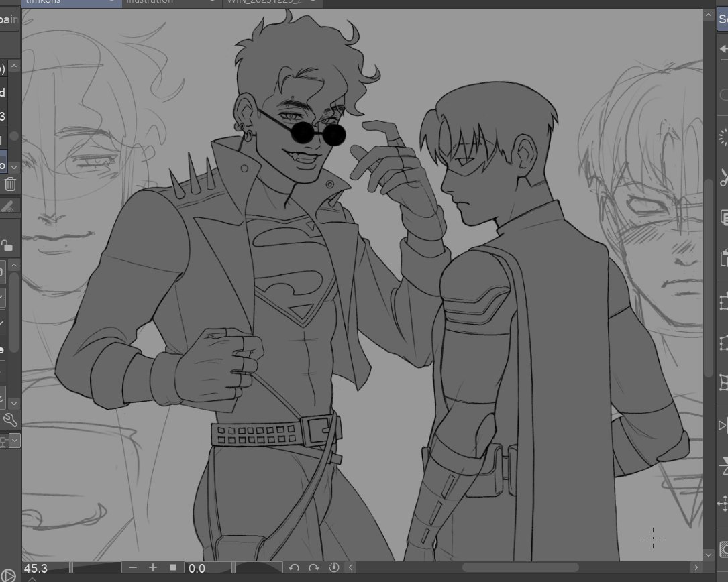Click the loading spinner icon on right edge
This screenshot has width=728, height=582.
[723, 138]
